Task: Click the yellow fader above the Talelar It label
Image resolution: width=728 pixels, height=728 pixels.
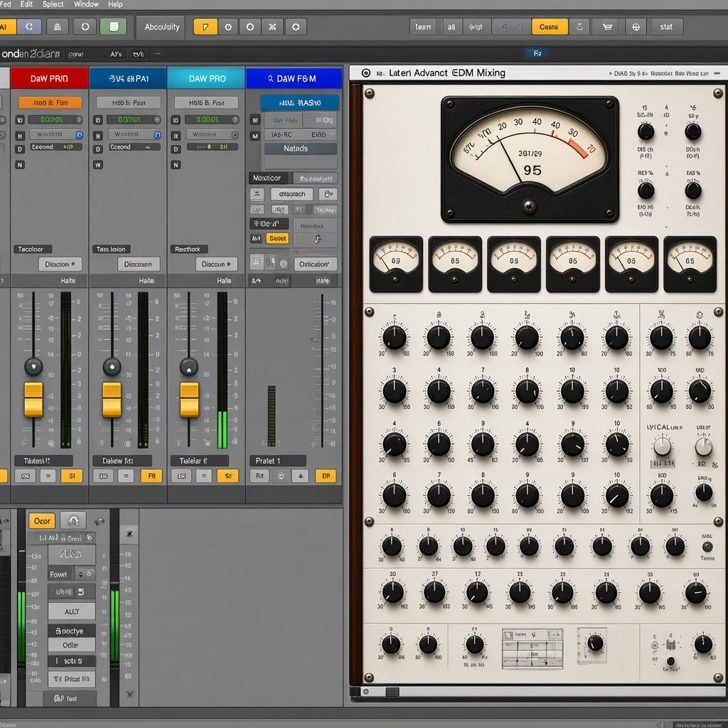Action: pyautogui.click(x=189, y=400)
